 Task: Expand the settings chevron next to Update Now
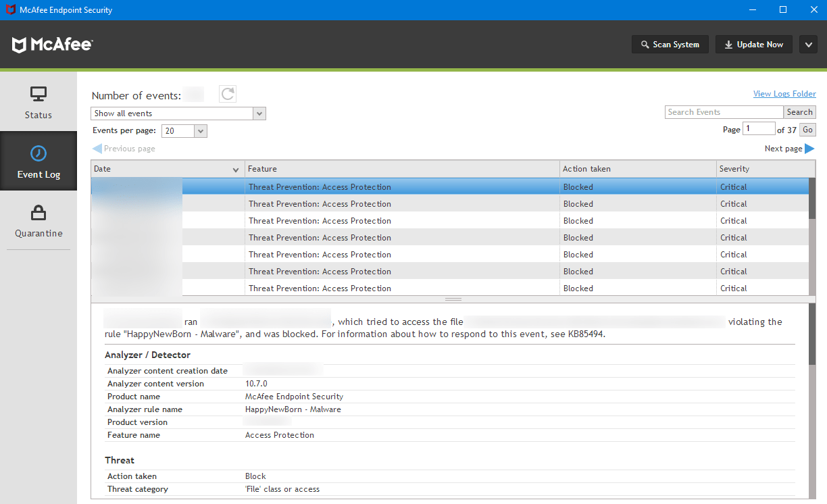[808, 44]
